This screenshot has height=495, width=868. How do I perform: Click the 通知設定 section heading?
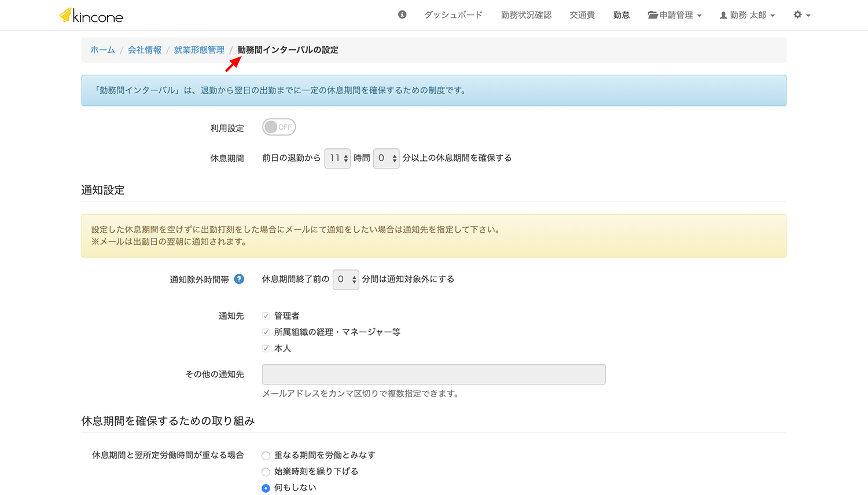click(103, 190)
